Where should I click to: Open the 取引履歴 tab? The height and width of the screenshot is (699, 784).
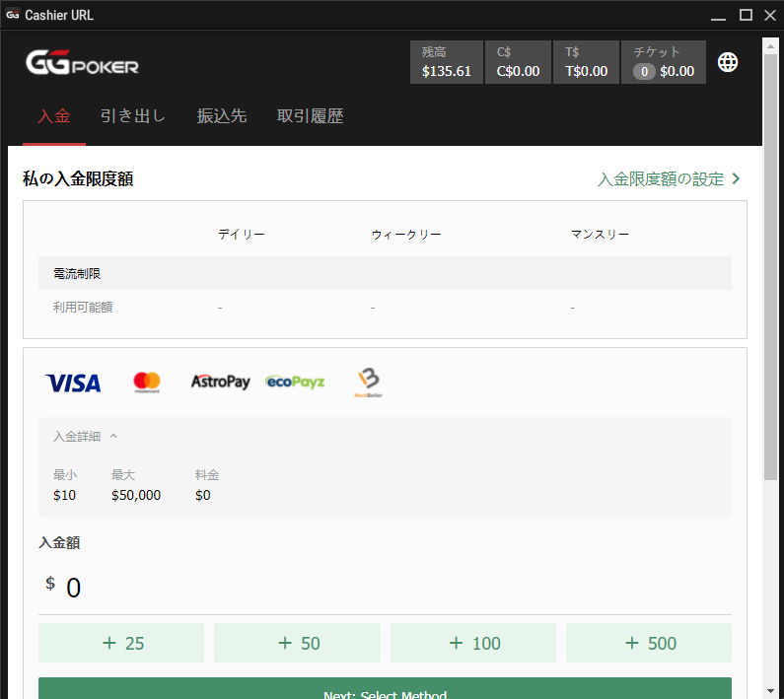click(x=310, y=116)
